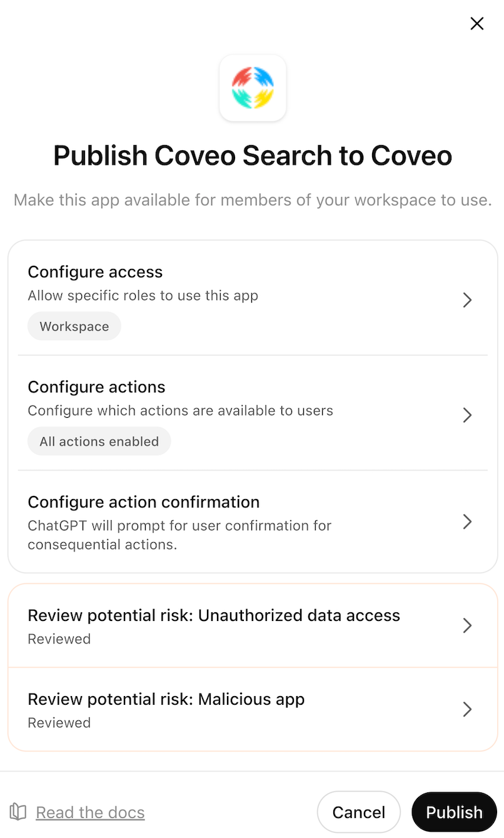Click the colorful pinwheel icon above the title
The image size is (504, 838).
253,88
